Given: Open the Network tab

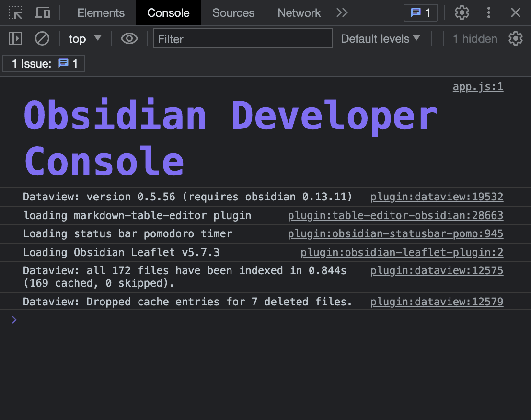Looking at the screenshot, I should coord(299,13).
